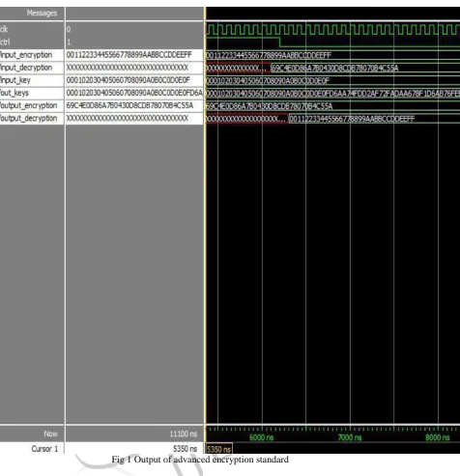
Task: Select the input_decryption signal row
Action: pyautogui.click(x=26, y=68)
